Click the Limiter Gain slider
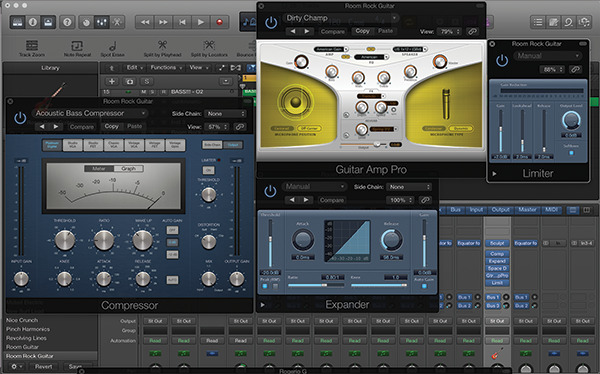Image resolution: width=600 pixels, height=374 pixels. pyautogui.click(x=501, y=132)
